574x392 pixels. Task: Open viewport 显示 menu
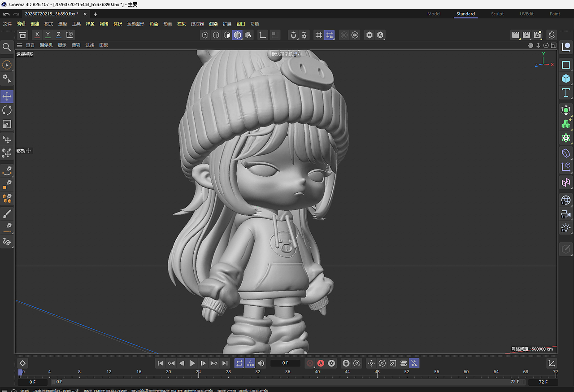62,45
